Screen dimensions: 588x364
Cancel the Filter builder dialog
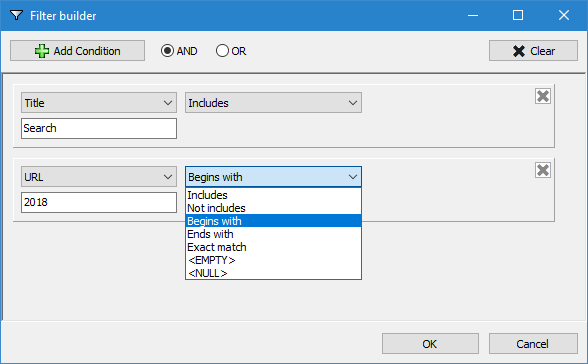[x=533, y=344]
